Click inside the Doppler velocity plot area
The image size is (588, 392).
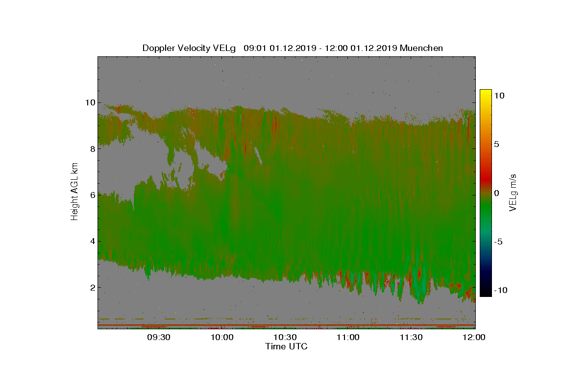287,193
